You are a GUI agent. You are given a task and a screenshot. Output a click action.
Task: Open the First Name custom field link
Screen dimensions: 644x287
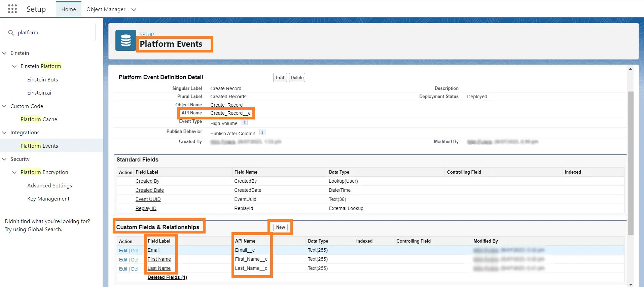click(x=159, y=259)
